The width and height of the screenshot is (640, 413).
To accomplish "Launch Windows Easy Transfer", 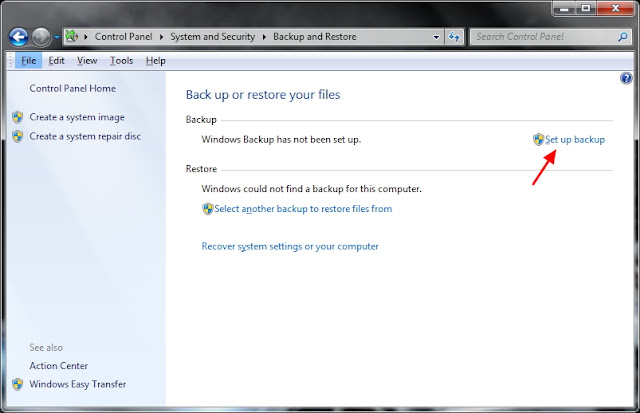I will pos(78,384).
